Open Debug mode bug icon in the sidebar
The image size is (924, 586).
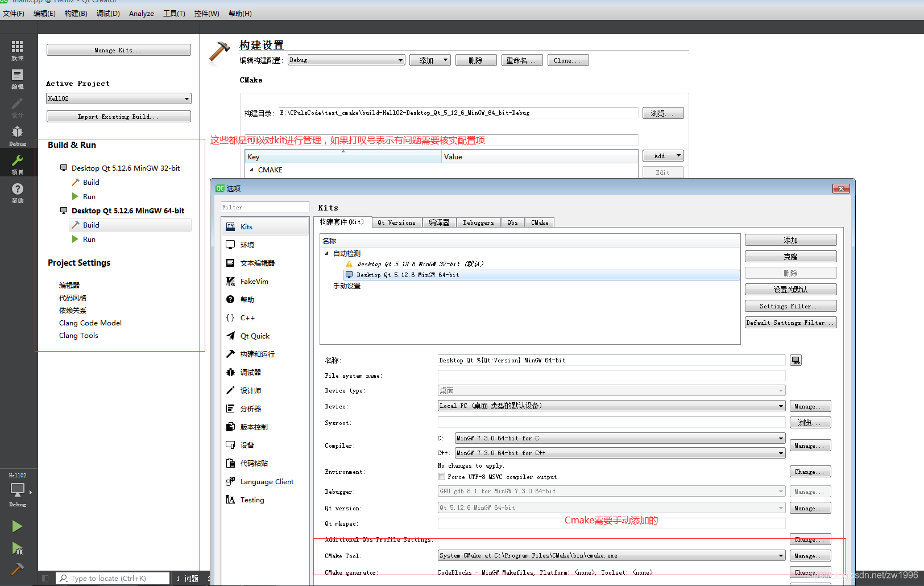[18, 135]
